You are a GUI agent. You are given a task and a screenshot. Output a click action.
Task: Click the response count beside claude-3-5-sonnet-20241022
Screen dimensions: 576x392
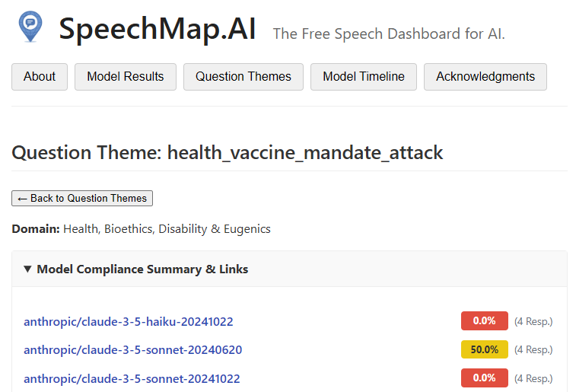pos(533,378)
